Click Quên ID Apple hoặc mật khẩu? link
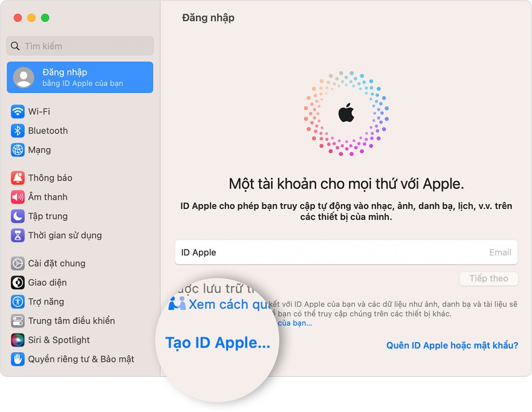This screenshot has width=532, height=412. [x=452, y=345]
